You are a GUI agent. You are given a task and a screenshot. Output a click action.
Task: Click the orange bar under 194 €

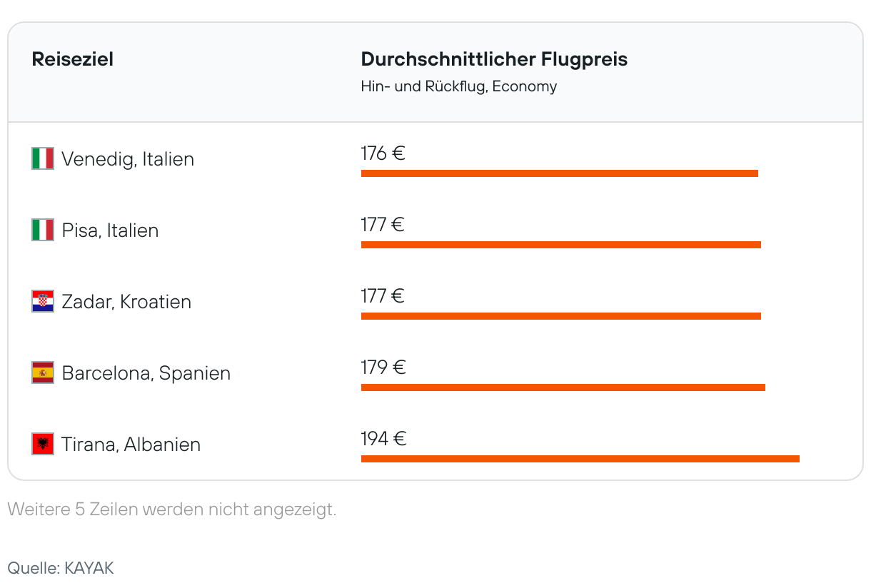pyautogui.click(x=580, y=459)
